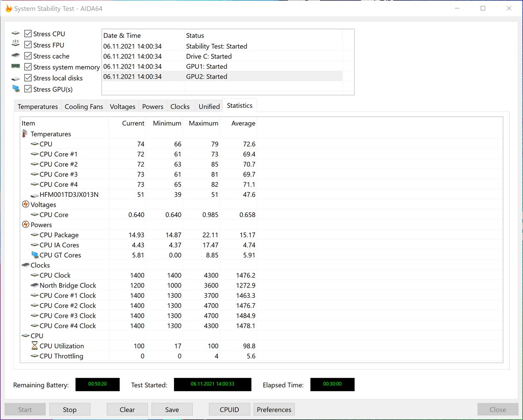Switch to the Voltages tab
This screenshot has width=523, height=420.
click(122, 106)
